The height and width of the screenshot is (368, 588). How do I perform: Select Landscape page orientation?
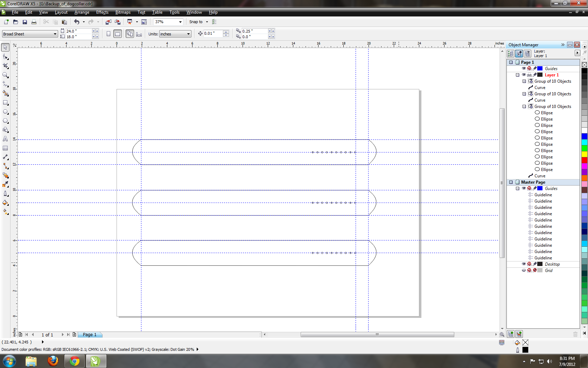click(x=118, y=34)
